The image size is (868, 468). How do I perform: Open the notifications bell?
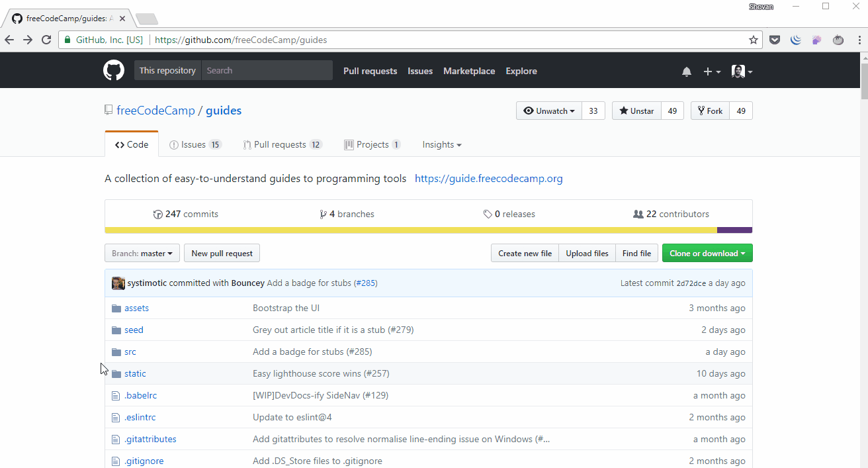pos(687,71)
